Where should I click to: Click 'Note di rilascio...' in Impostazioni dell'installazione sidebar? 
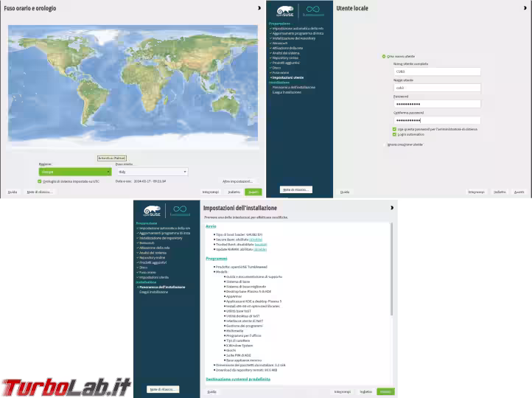coord(163,389)
